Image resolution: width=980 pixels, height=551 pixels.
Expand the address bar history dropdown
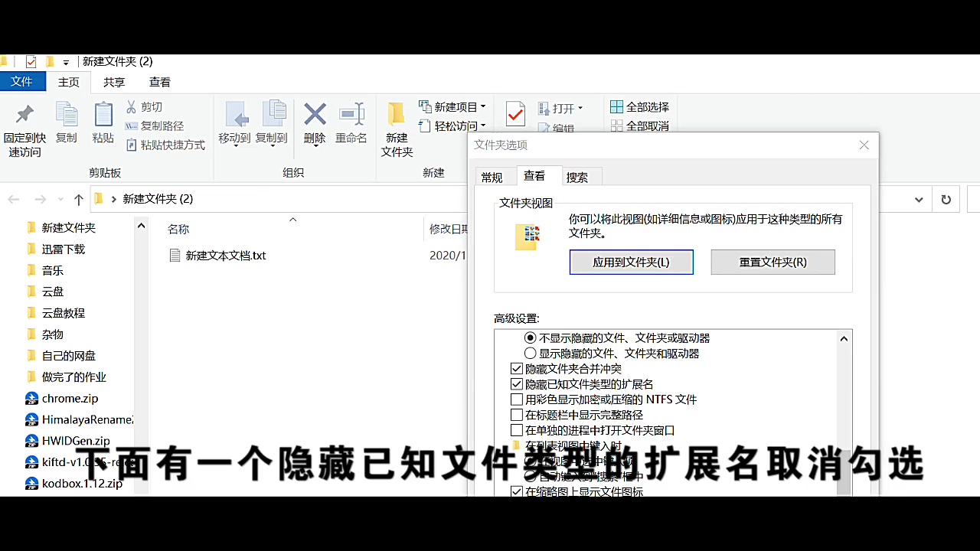click(x=919, y=200)
